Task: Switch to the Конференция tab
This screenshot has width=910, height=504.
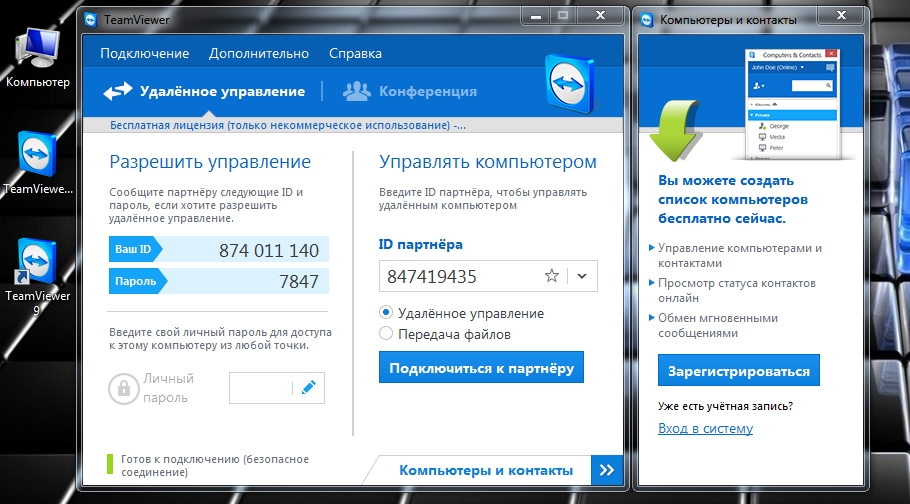Action: click(410, 91)
